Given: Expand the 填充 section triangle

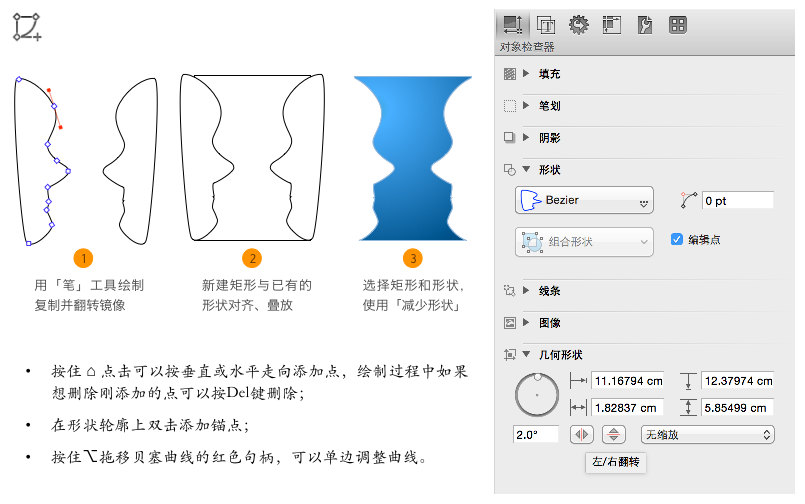Looking at the screenshot, I should coord(526,73).
